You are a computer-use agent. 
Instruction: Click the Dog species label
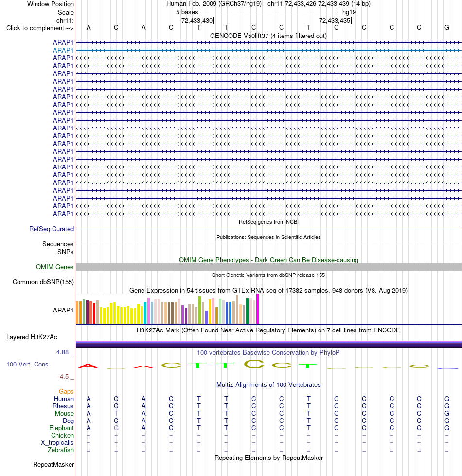tap(68, 421)
